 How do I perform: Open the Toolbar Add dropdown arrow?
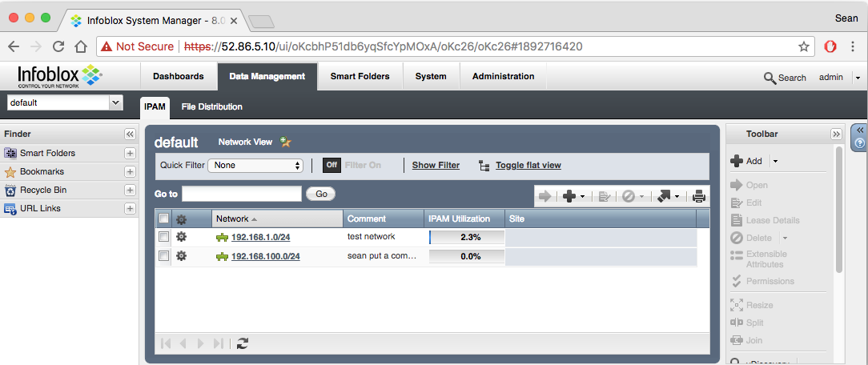(775, 161)
